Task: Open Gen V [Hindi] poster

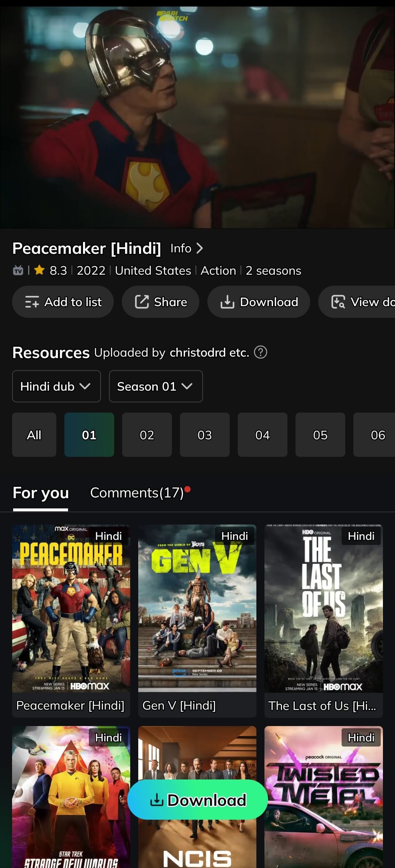Action: point(197,608)
